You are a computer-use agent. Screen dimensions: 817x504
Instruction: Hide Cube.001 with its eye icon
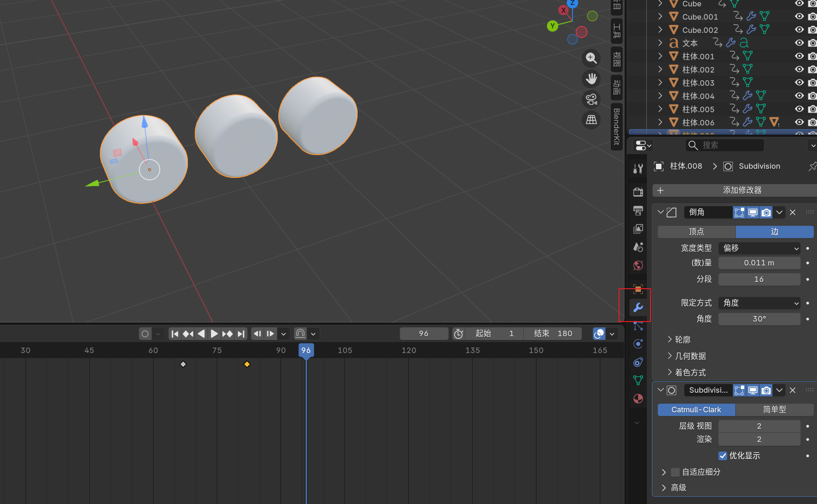799,16
